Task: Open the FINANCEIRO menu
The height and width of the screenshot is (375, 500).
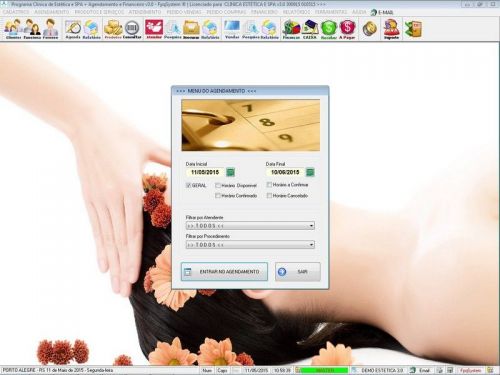Action: click(x=264, y=12)
